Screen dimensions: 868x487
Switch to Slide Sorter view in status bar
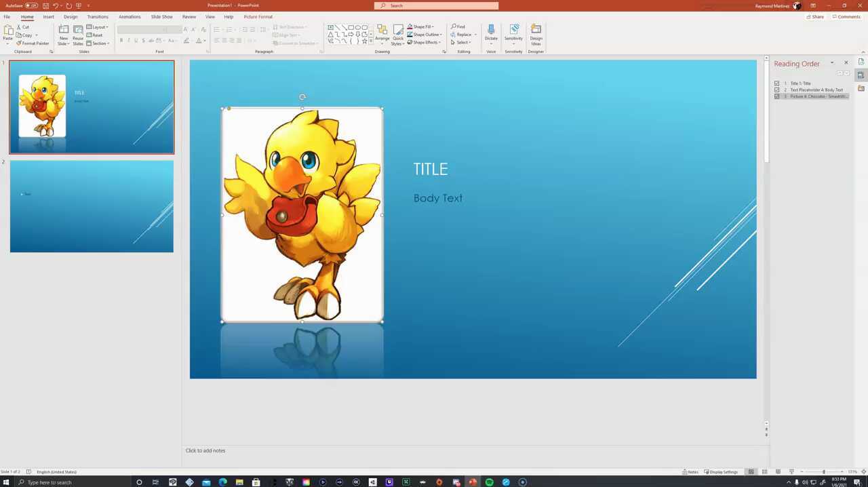pyautogui.click(x=764, y=472)
